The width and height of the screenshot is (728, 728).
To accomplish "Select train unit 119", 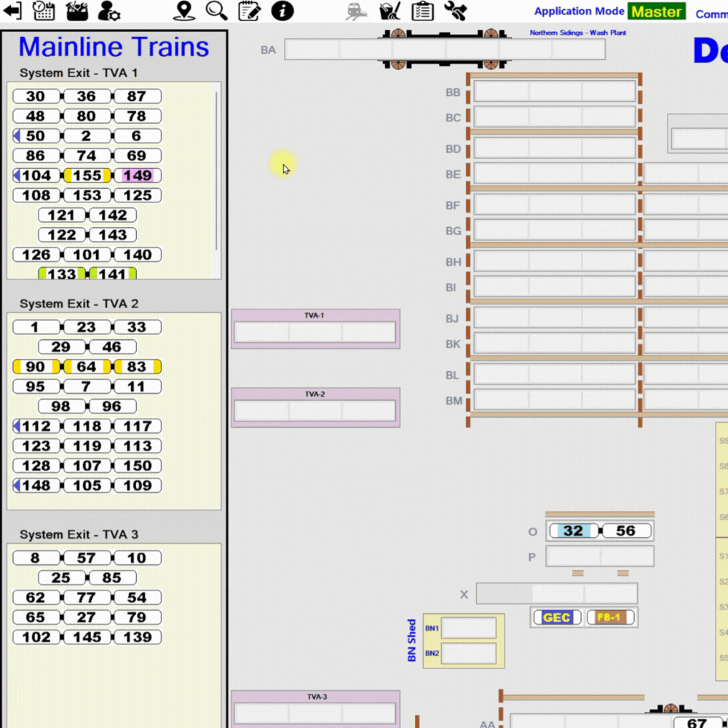I will [x=87, y=446].
